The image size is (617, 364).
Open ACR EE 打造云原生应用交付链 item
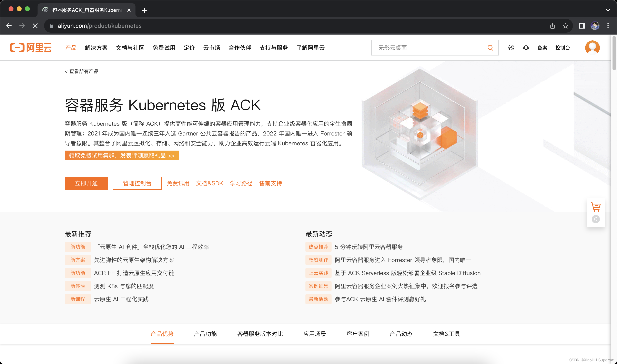click(x=134, y=273)
